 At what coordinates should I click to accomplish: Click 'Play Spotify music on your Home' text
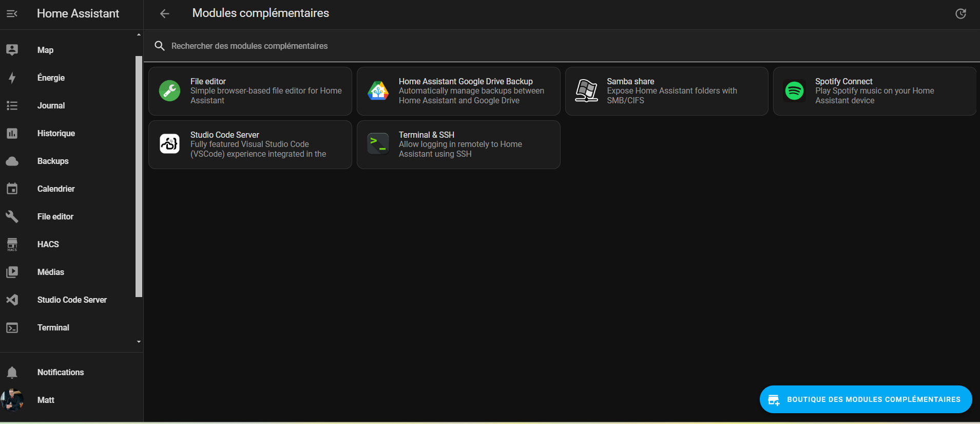(875, 96)
